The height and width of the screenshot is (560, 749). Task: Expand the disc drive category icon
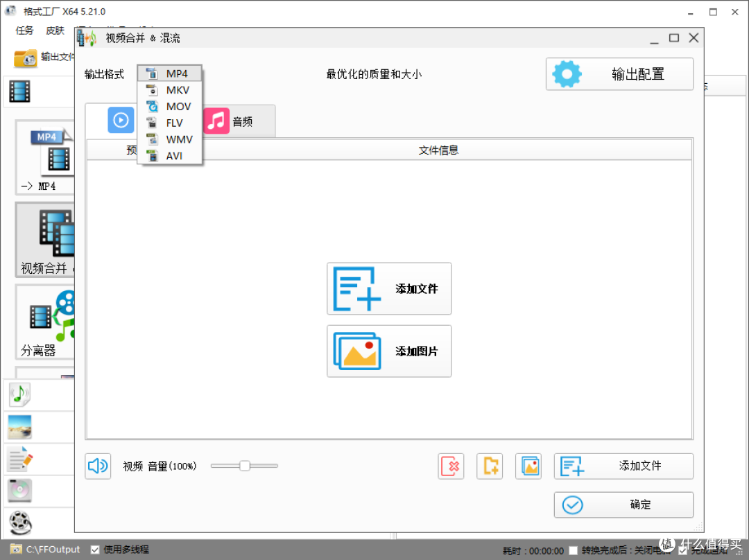tap(19, 491)
